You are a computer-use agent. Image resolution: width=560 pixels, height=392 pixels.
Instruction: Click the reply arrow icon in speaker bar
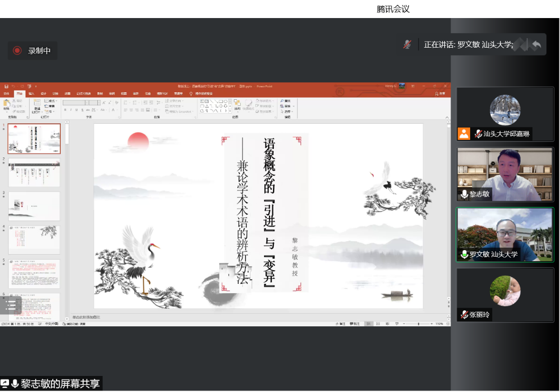point(536,45)
